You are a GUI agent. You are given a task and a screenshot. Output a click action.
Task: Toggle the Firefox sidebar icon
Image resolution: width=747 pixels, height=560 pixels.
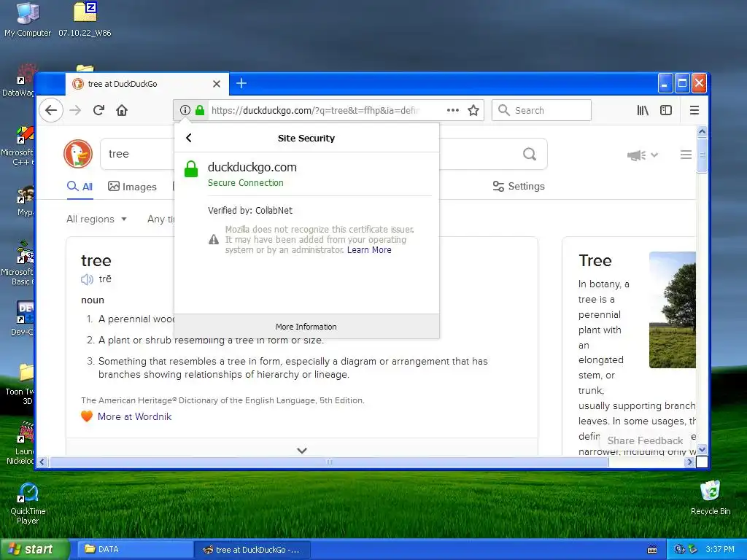666,111
